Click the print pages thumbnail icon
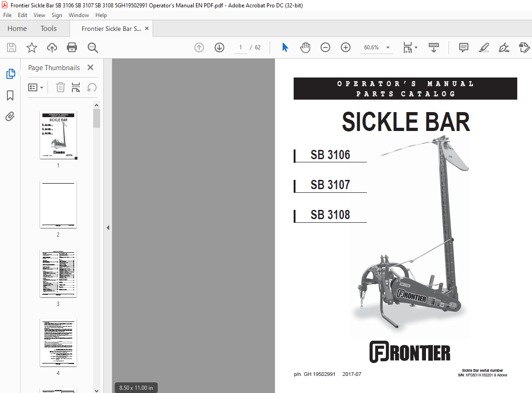The width and height of the screenshot is (532, 393). [x=76, y=87]
